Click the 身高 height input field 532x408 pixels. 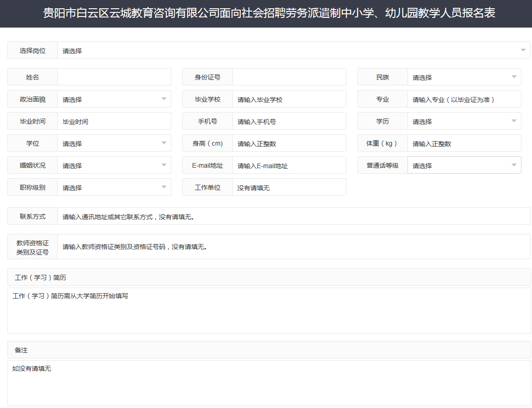[x=289, y=143]
